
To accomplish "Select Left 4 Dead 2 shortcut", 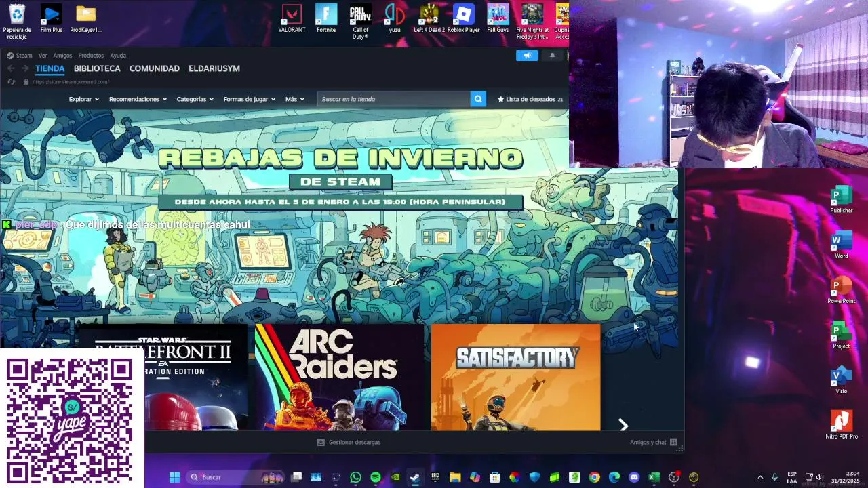I will (429, 19).
